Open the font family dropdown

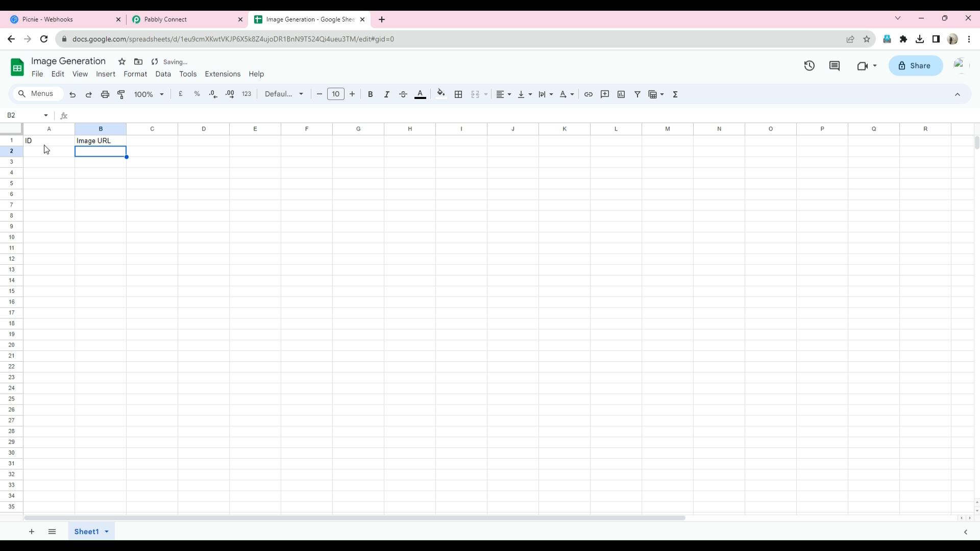284,94
